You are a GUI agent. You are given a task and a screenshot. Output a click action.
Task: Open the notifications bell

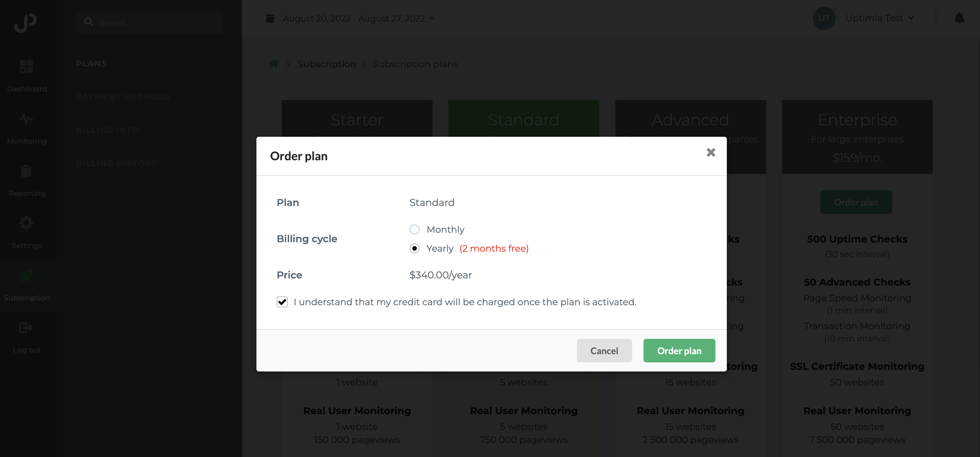tap(959, 18)
